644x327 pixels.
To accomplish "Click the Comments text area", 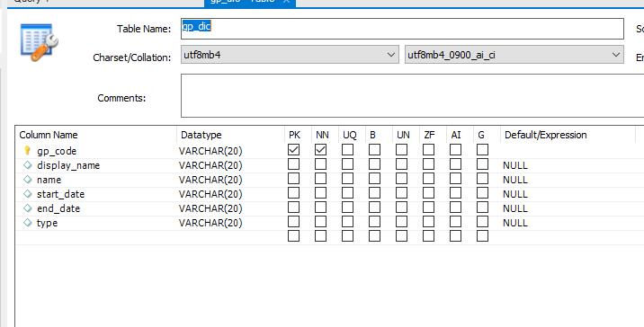I will point(412,95).
